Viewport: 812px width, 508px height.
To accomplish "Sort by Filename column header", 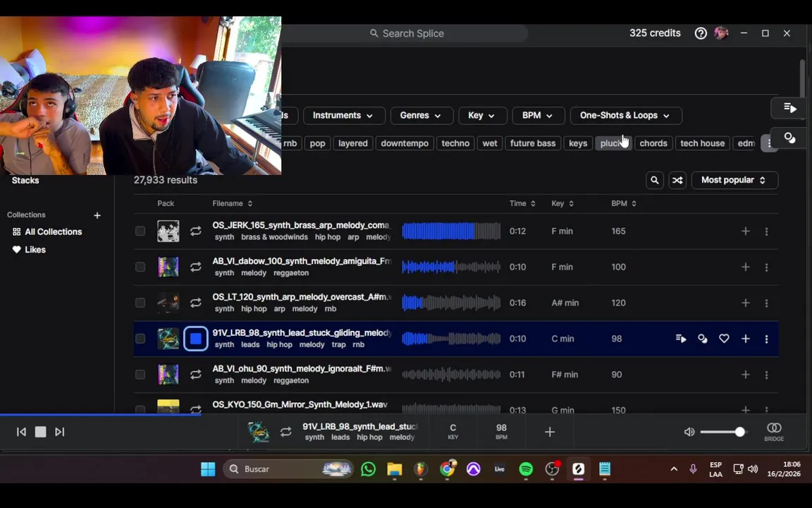I will pos(232,204).
